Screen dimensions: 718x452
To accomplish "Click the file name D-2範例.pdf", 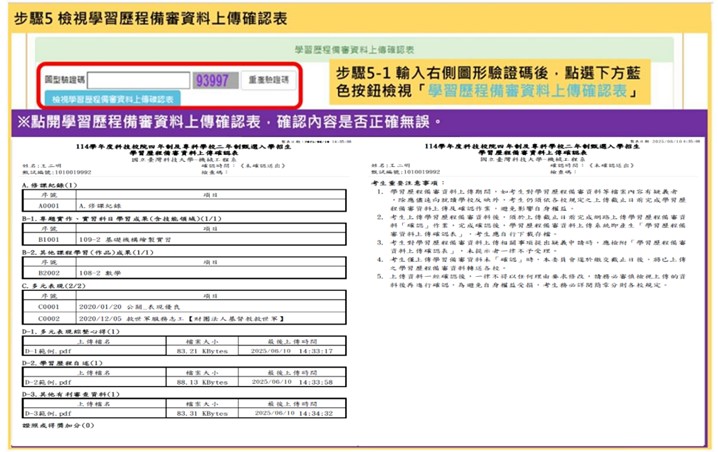I will (x=48, y=382).
